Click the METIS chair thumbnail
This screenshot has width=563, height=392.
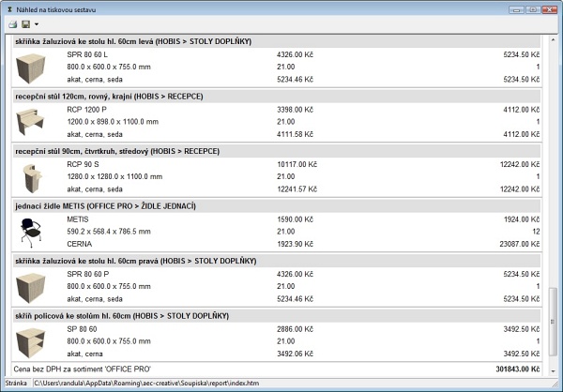click(x=31, y=233)
